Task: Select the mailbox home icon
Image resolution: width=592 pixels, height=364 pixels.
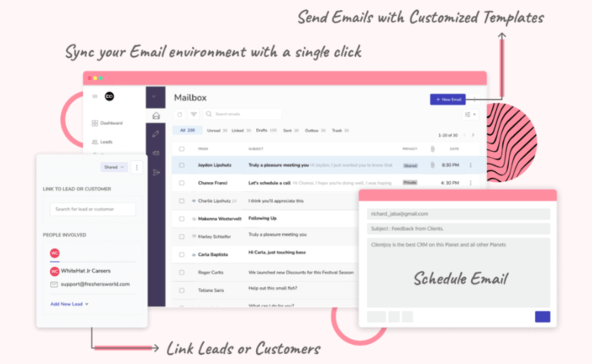Action: point(156,116)
